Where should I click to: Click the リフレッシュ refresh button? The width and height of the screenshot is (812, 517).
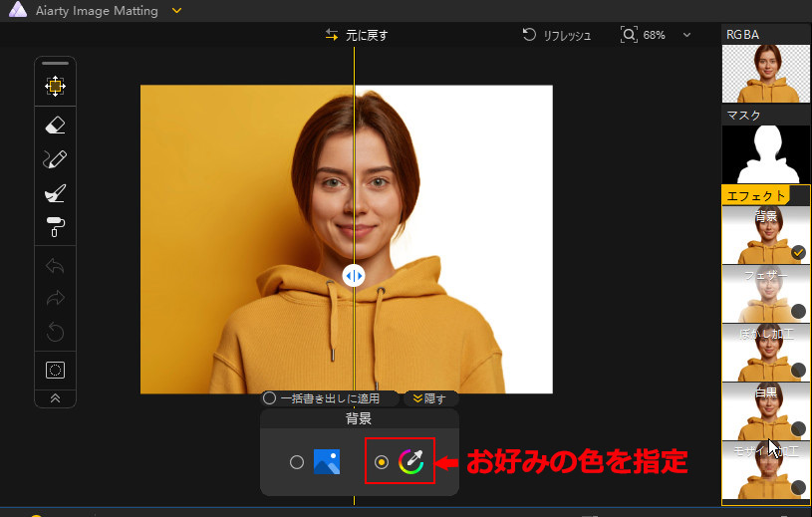tap(557, 35)
